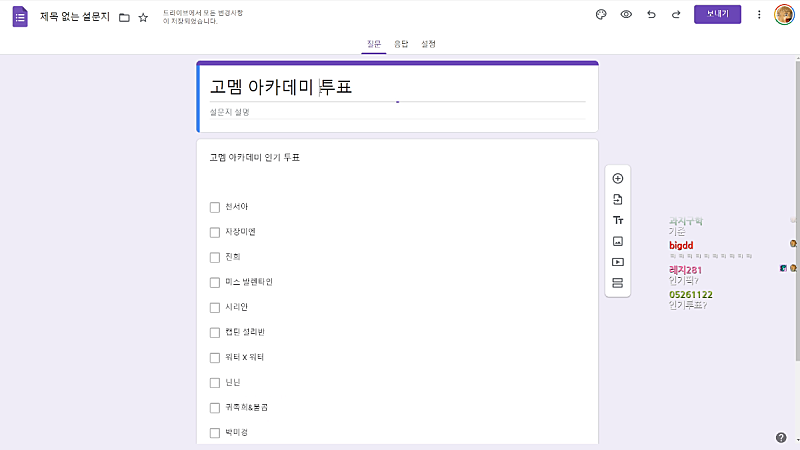Click the add video icon

coord(617,262)
